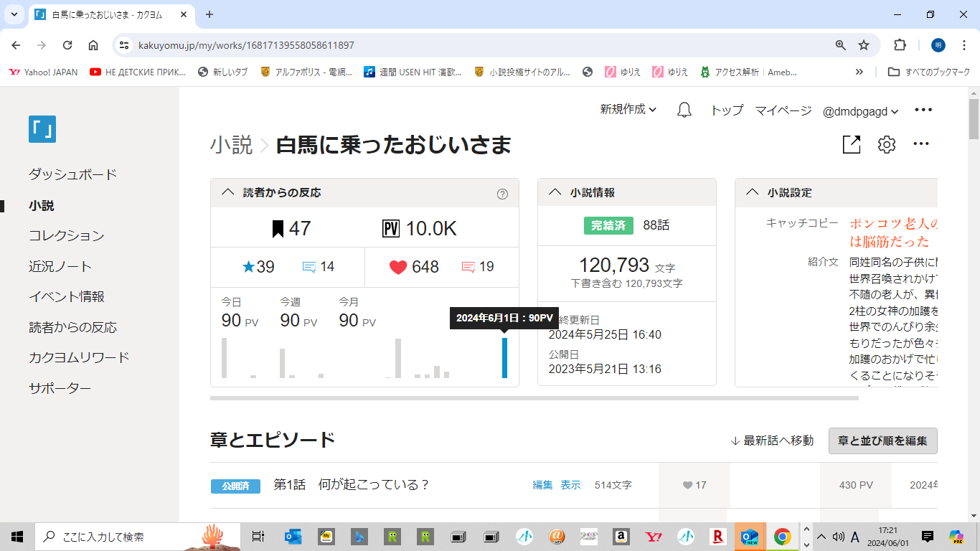Image resolution: width=980 pixels, height=551 pixels.
Task: Collapse the 小説設定 panel
Action: [752, 192]
